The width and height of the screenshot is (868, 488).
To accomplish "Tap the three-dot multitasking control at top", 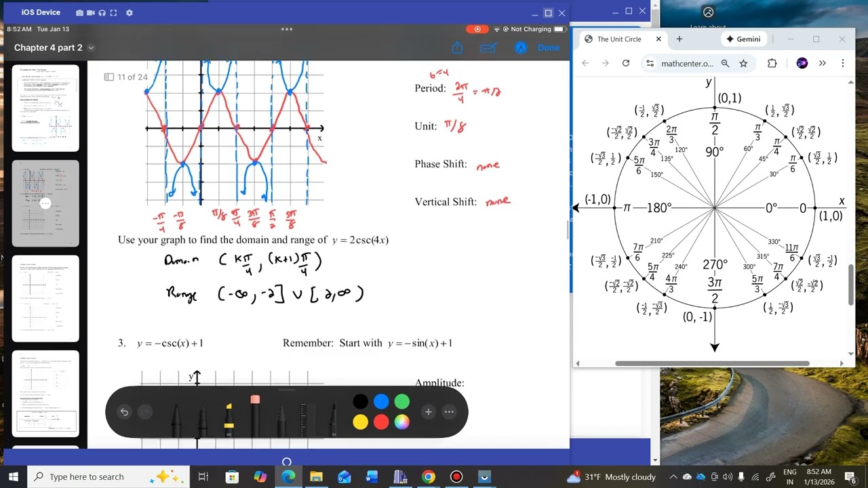I will tap(287, 29).
